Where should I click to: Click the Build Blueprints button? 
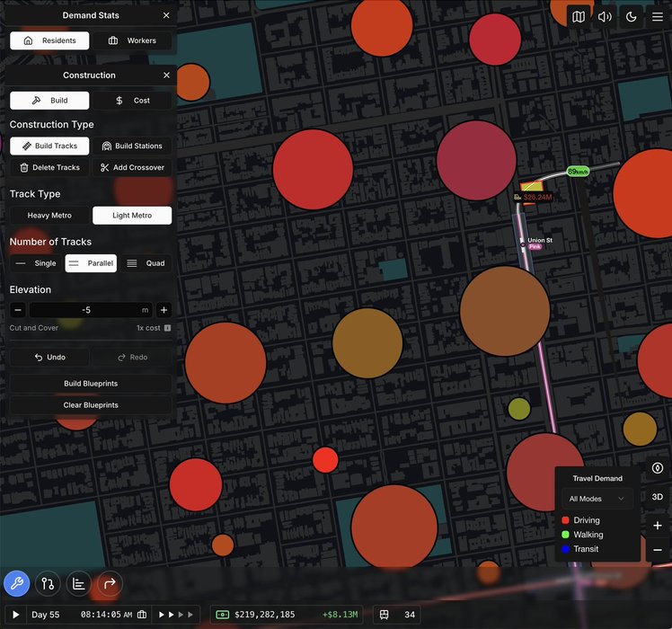[x=90, y=384]
